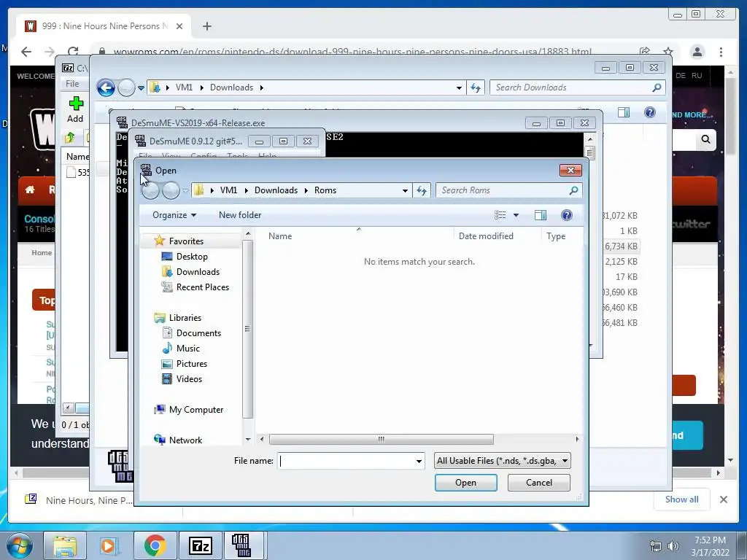Select Favorites in the navigation pane
The height and width of the screenshot is (560, 747).
[x=186, y=241]
